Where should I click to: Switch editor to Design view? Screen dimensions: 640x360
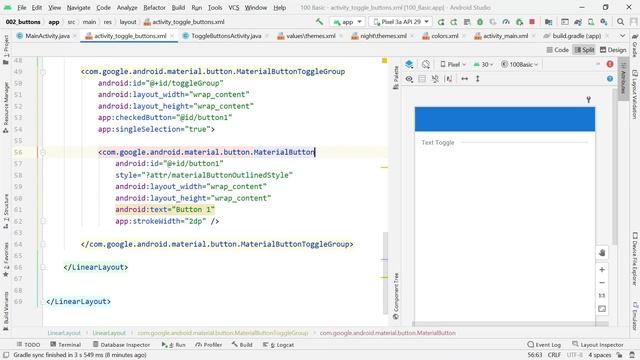tap(613, 50)
